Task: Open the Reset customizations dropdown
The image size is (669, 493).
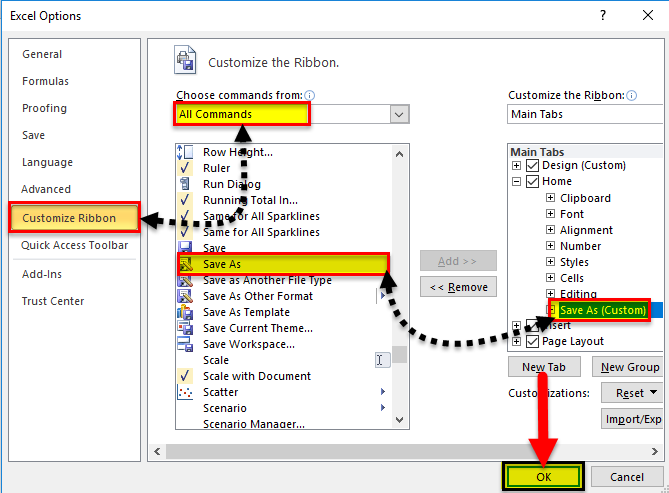Action: [631, 393]
